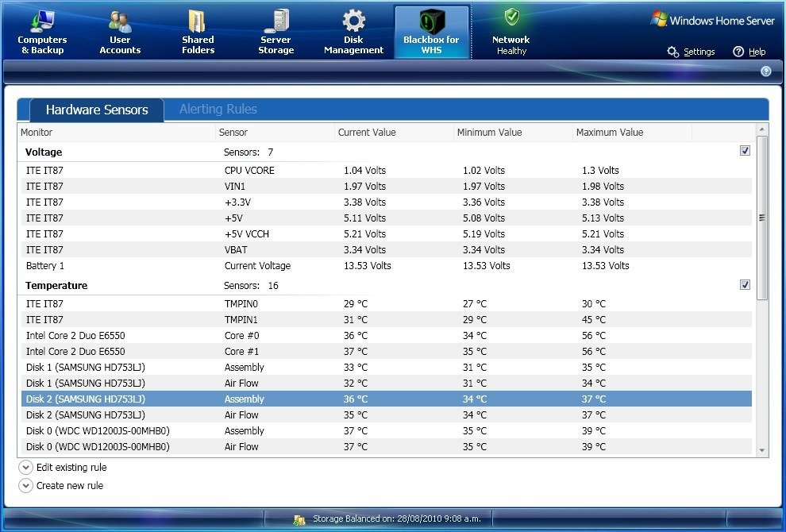Open the Disk Management tab
Screen dimensions: 786x532
353,32
